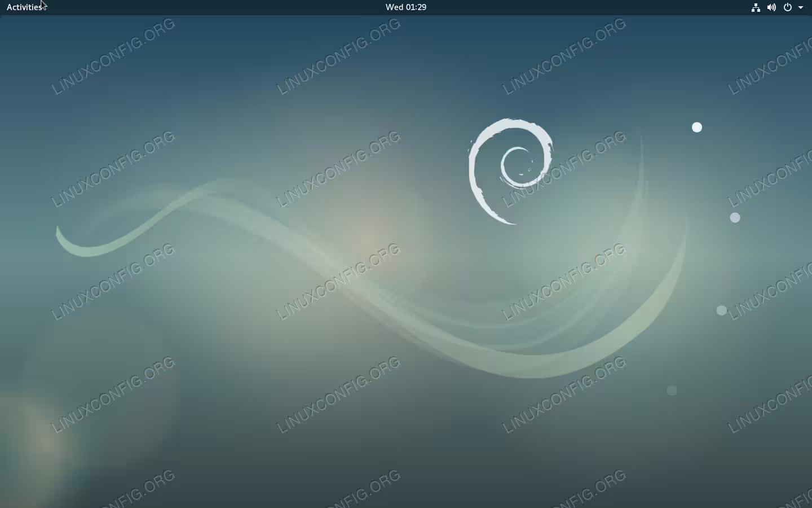Screen dimensions: 812x508
Task: Expand the system menu dropdown arrow
Action: click(x=801, y=8)
